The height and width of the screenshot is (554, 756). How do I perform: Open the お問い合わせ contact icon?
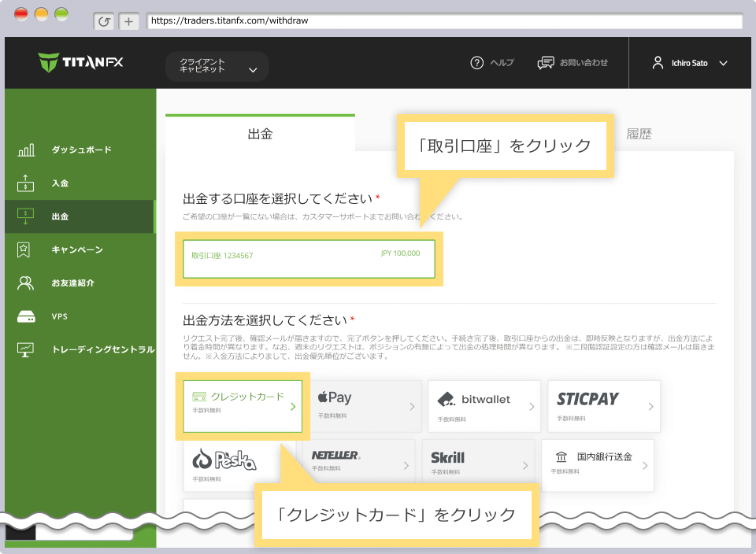click(546, 62)
